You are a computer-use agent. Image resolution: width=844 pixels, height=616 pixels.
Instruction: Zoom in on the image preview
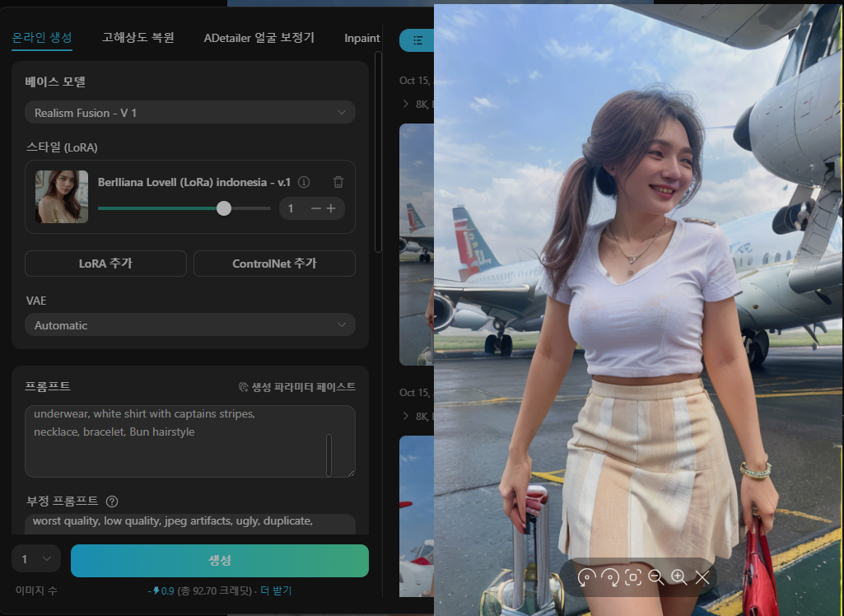678,578
